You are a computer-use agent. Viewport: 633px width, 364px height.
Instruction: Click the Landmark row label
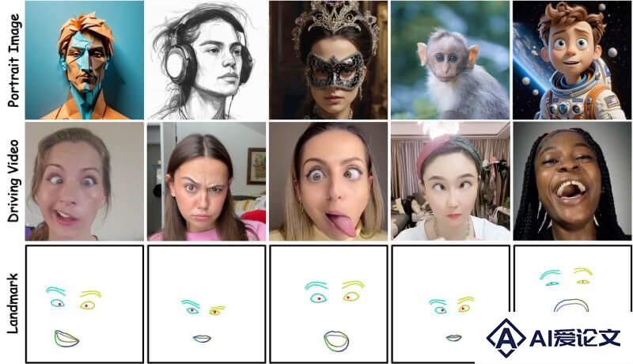pos(13,304)
